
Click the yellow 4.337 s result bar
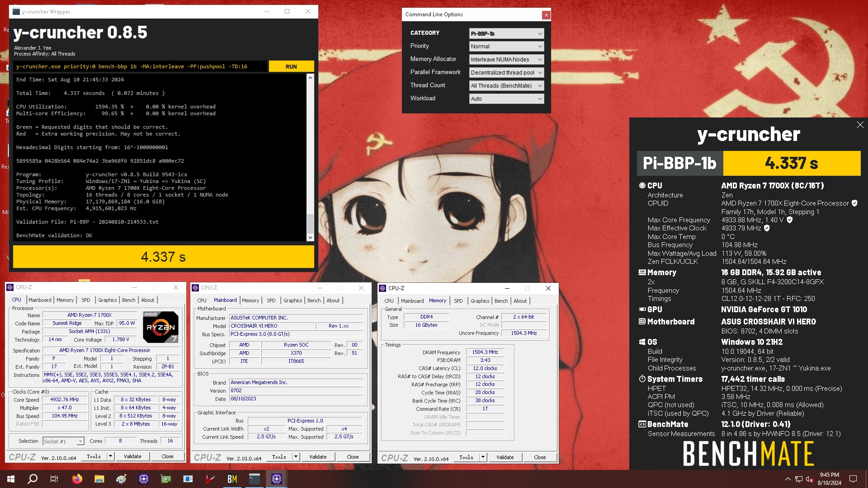click(163, 257)
